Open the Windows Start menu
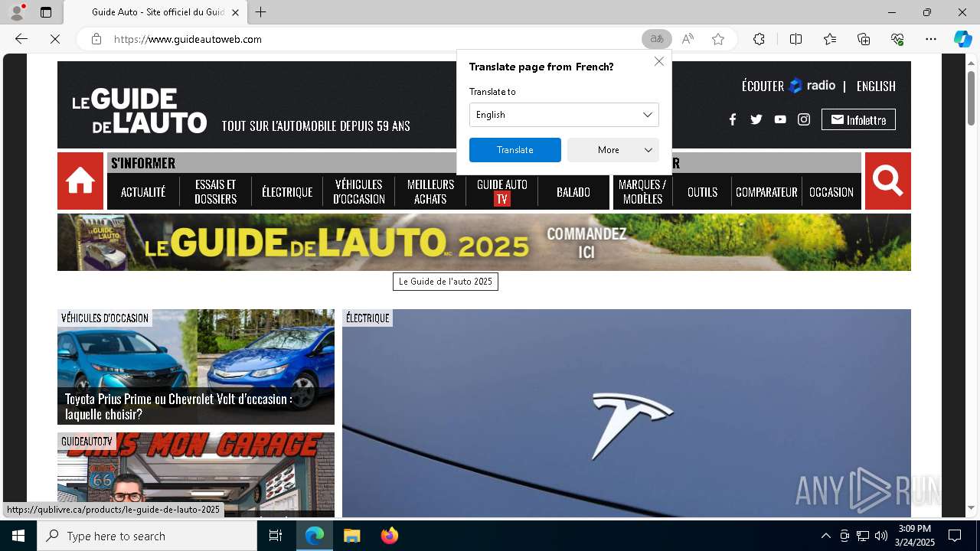This screenshot has height=551, width=980. point(18,536)
